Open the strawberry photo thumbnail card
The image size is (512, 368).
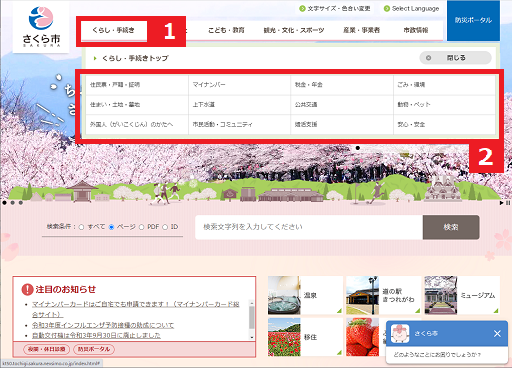366,337
